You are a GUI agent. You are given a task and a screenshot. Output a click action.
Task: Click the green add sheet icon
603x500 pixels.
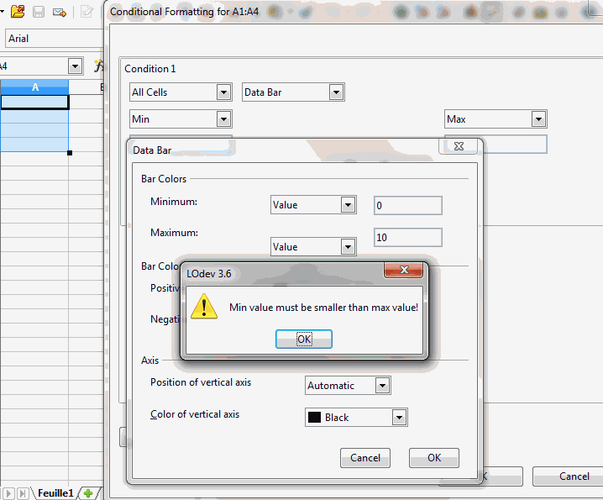coord(89,493)
